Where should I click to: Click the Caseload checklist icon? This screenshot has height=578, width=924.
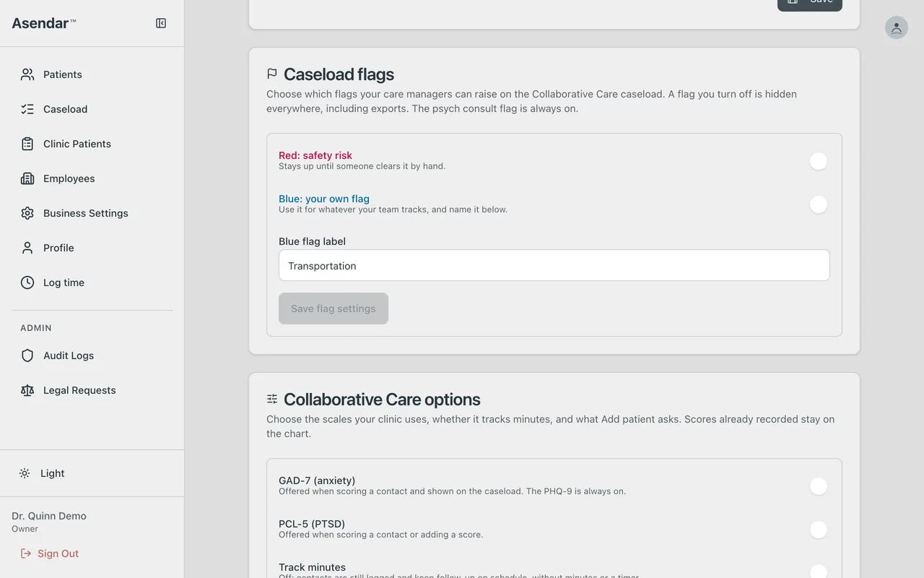click(27, 109)
